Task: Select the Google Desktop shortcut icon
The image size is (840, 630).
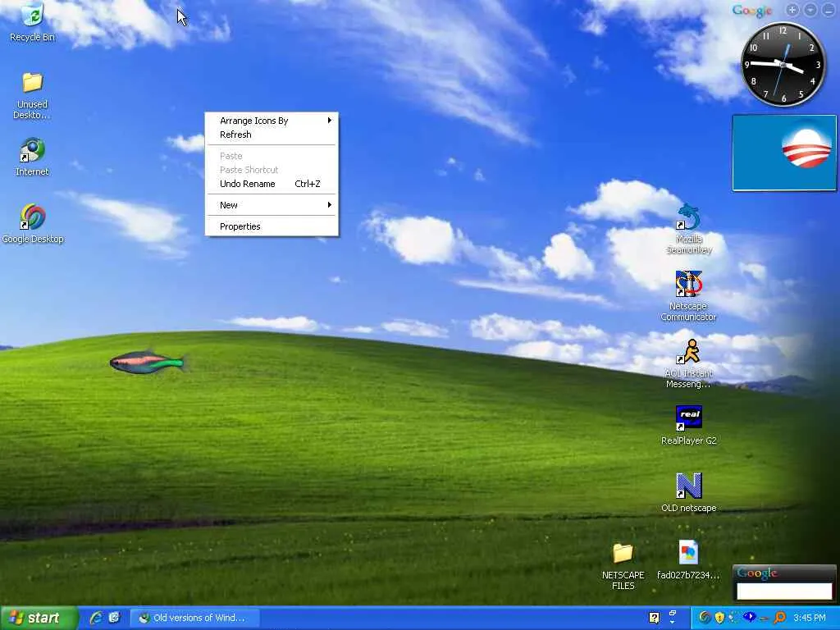Action: [x=33, y=223]
